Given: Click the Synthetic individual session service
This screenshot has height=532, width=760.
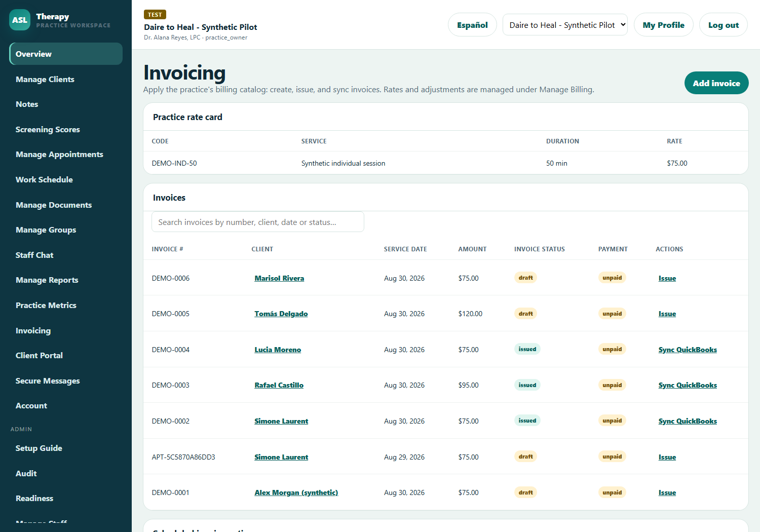Looking at the screenshot, I should click(x=343, y=163).
